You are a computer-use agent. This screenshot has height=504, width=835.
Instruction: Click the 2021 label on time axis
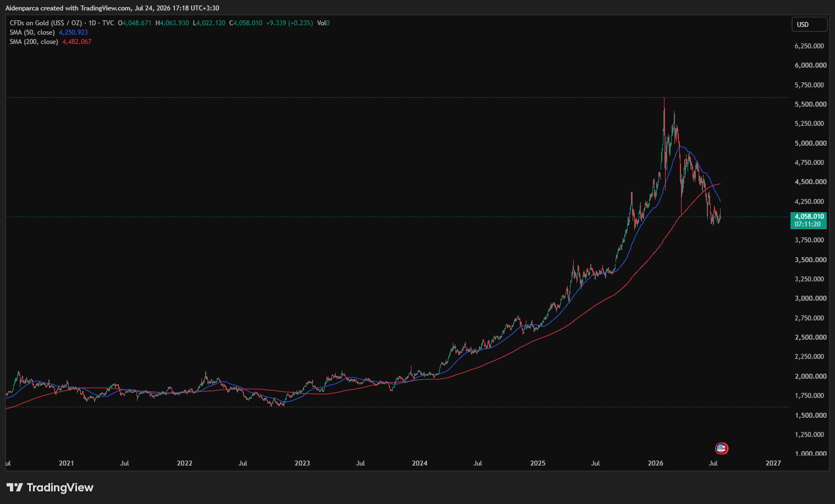(x=66, y=463)
